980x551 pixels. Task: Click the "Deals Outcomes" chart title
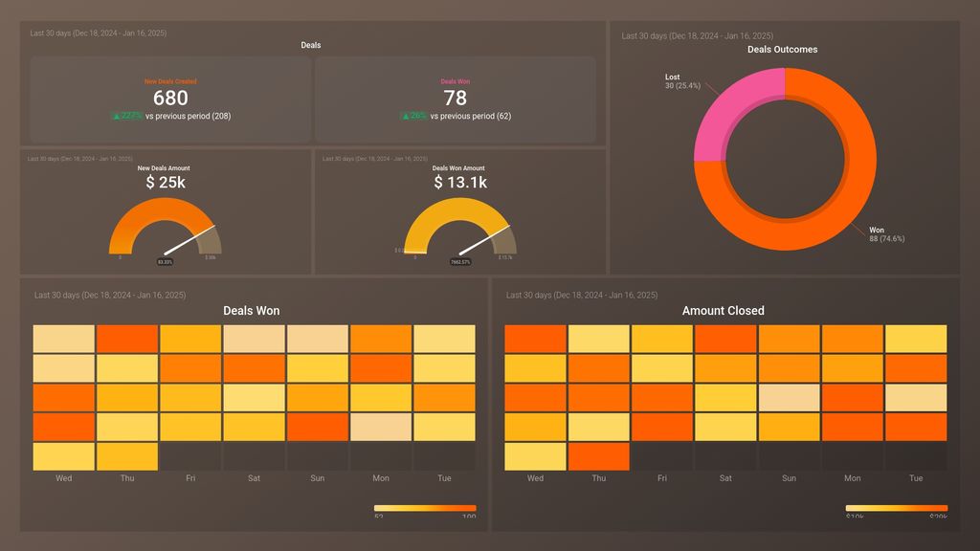click(783, 50)
